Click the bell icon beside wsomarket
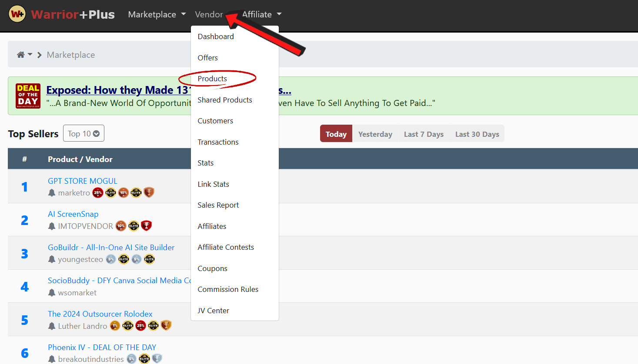638x364 pixels. coord(52,293)
